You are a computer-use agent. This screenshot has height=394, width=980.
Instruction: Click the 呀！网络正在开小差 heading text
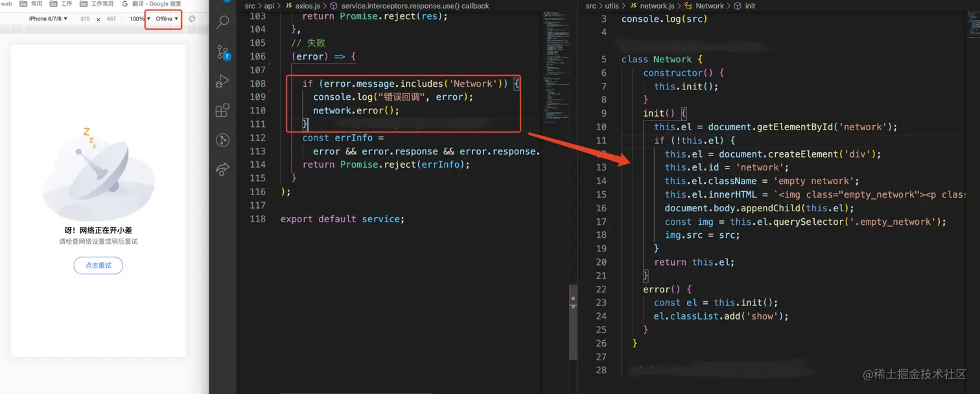pyautogui.click(x=99, y=230)
